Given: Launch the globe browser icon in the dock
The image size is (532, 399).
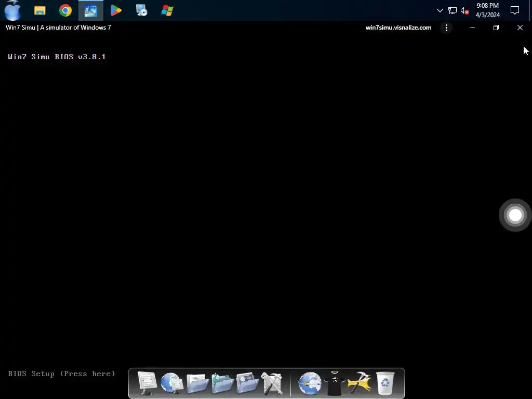Looking at the screenshot, I should [310, 383].
